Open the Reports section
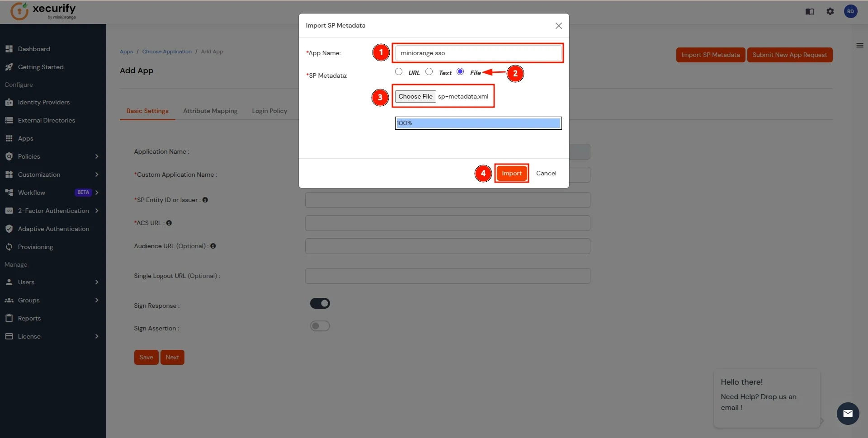The image size is (868, 438). point(29,318)
